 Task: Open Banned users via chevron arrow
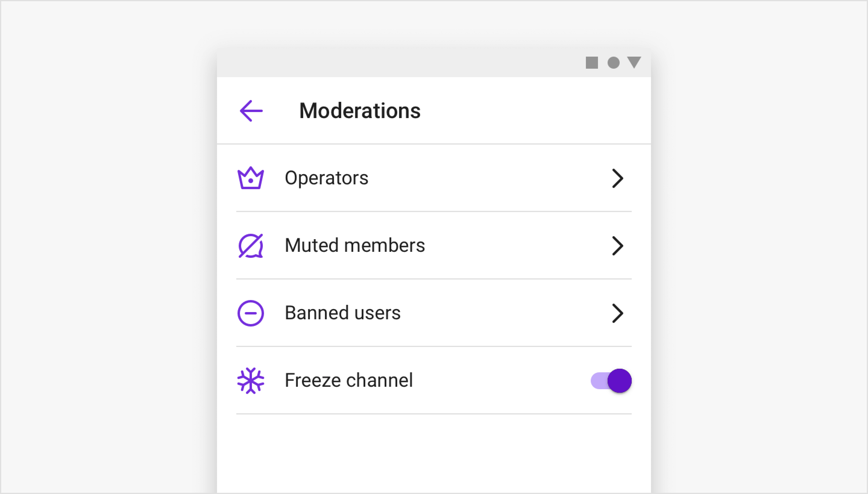618,313
